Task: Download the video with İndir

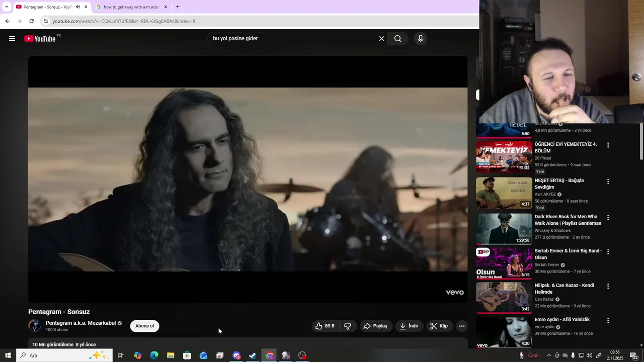Action: coord(409,326)
